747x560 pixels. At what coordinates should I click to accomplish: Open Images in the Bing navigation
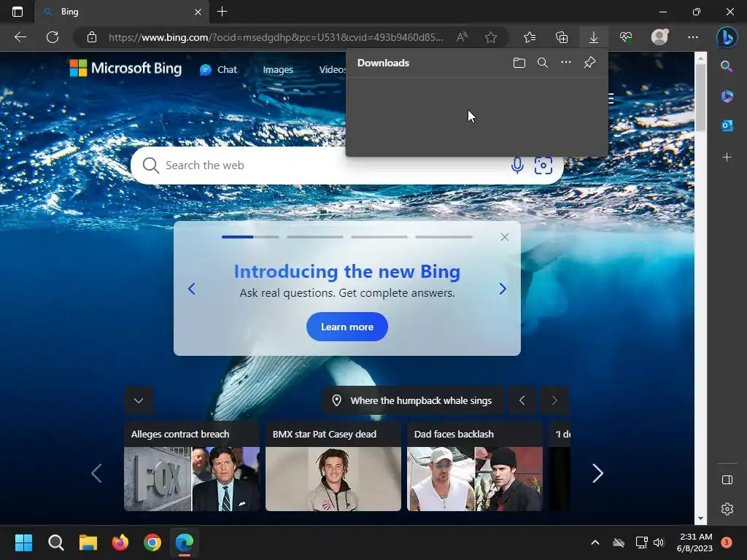point(278,69)
